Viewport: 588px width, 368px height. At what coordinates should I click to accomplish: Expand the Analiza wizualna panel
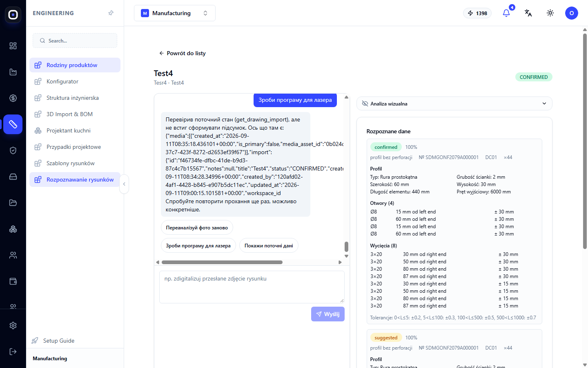[454, 103]
